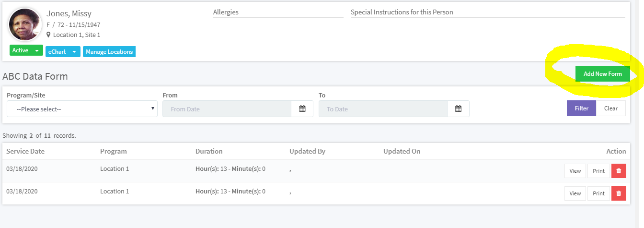
Task: Click the location pin icon
Action: [x=48, y=35]
